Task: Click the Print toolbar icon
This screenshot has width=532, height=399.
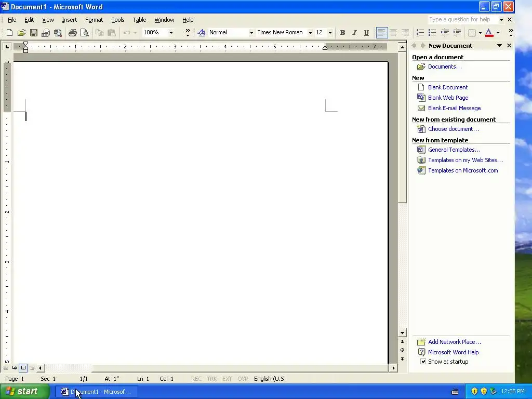Action: point(73,33)
